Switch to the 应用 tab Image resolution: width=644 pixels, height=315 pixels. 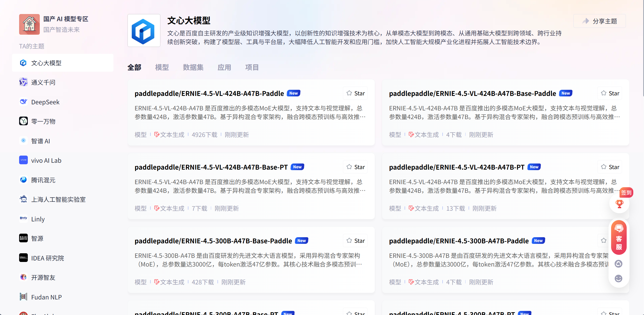[x=224, y=67]
